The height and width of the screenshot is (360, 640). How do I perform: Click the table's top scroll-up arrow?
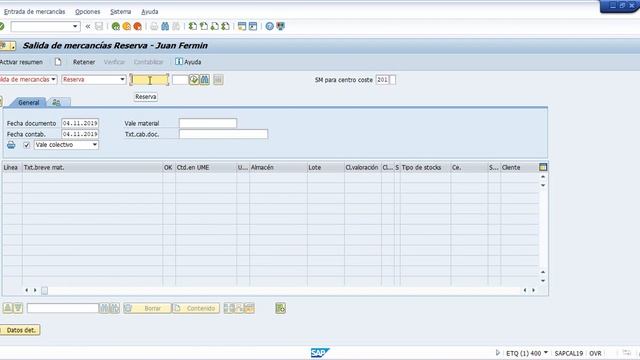click(543, 177)
